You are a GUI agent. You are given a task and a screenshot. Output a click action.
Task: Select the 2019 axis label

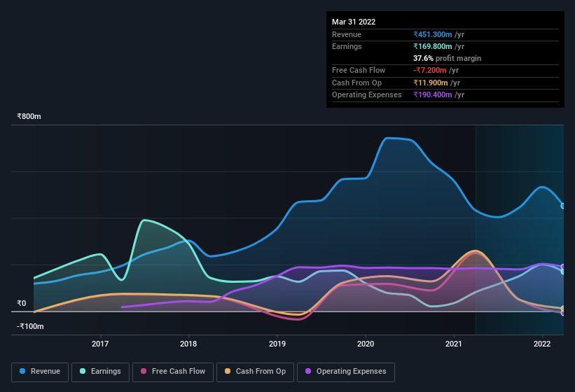click(277, 344)
